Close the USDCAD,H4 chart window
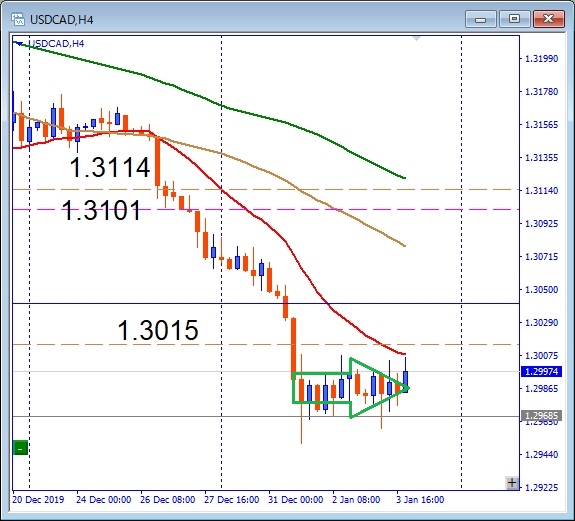575x521 pixels. (x=549, y=19)
